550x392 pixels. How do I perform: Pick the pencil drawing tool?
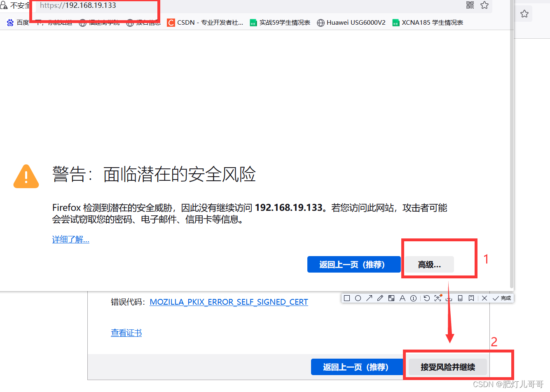(380, 298)
